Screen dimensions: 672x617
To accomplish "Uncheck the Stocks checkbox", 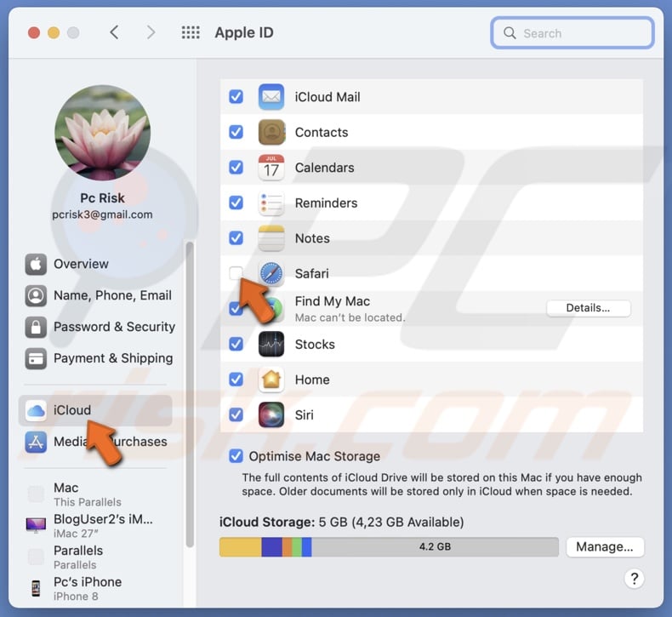I will click(236, 344).
